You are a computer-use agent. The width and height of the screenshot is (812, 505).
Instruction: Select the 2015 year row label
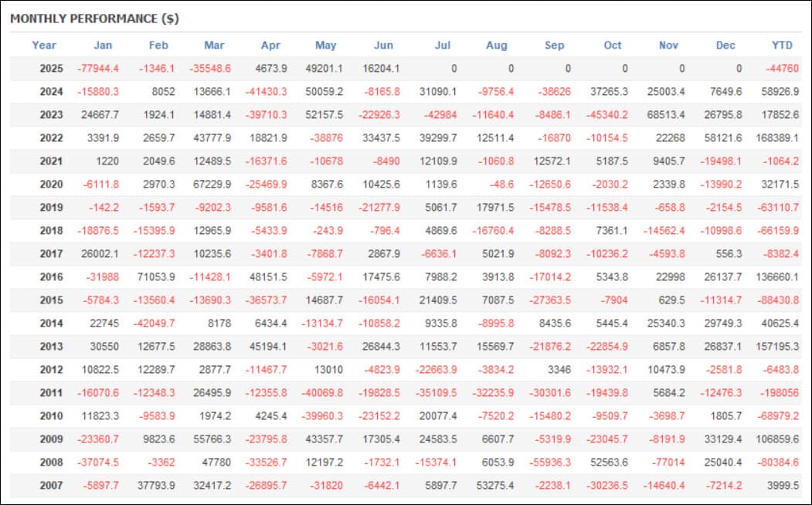coord(51,300)
